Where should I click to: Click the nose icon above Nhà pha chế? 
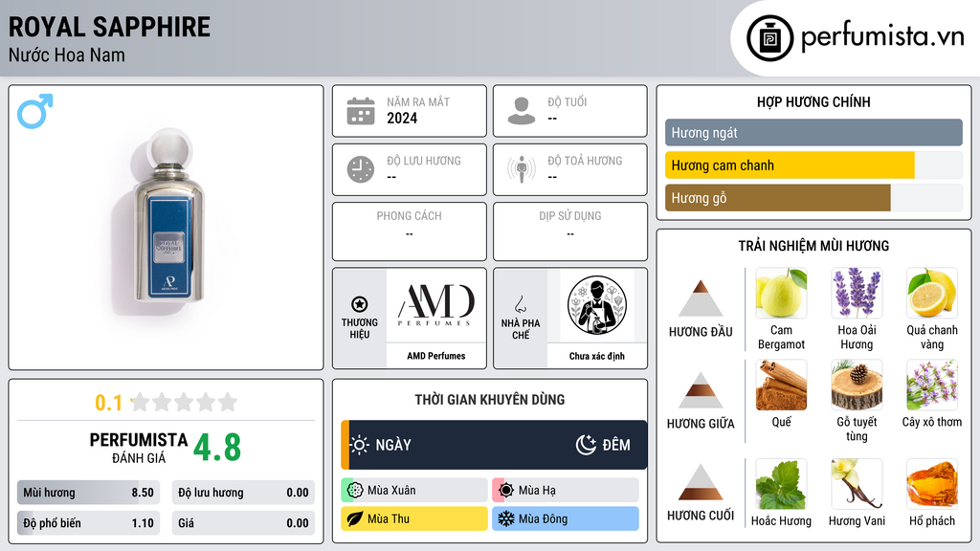point(520,304)
